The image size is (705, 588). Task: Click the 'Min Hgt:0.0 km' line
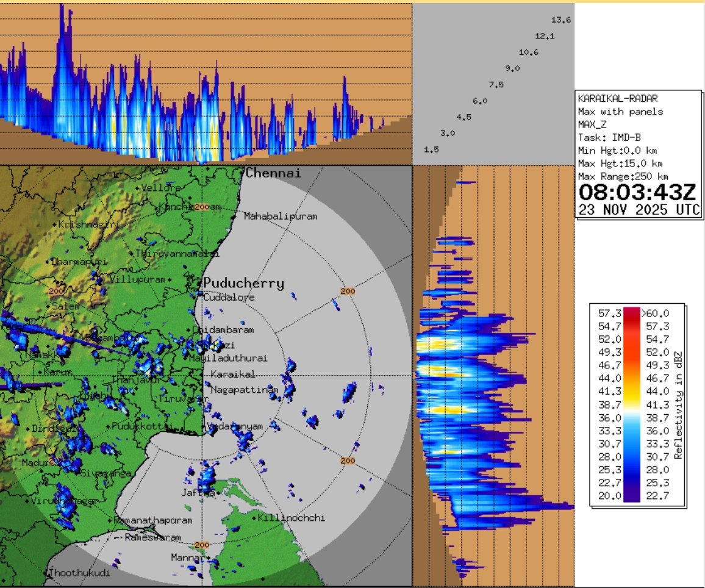pos(617,151)
